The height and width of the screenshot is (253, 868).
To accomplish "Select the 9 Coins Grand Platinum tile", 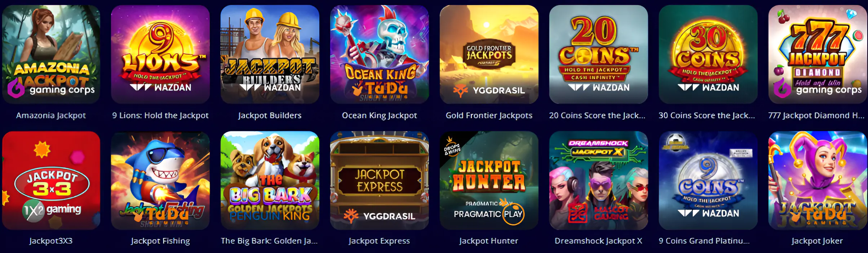I will tap(708, 181).
